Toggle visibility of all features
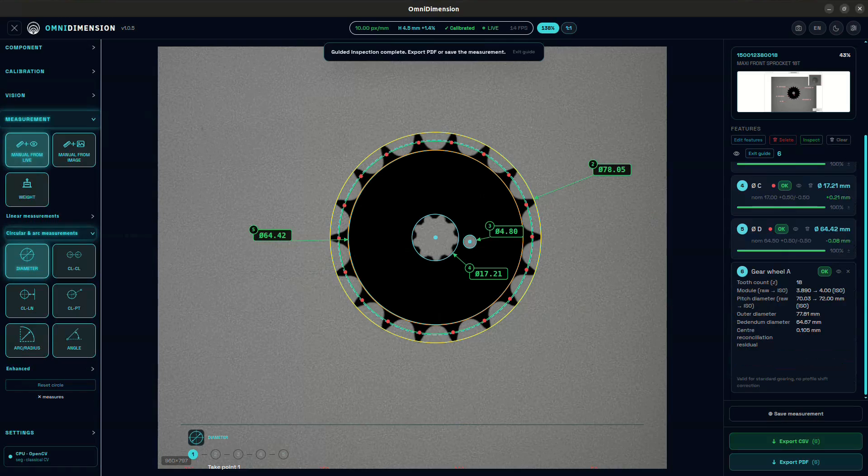 click(x=736, y=154)
